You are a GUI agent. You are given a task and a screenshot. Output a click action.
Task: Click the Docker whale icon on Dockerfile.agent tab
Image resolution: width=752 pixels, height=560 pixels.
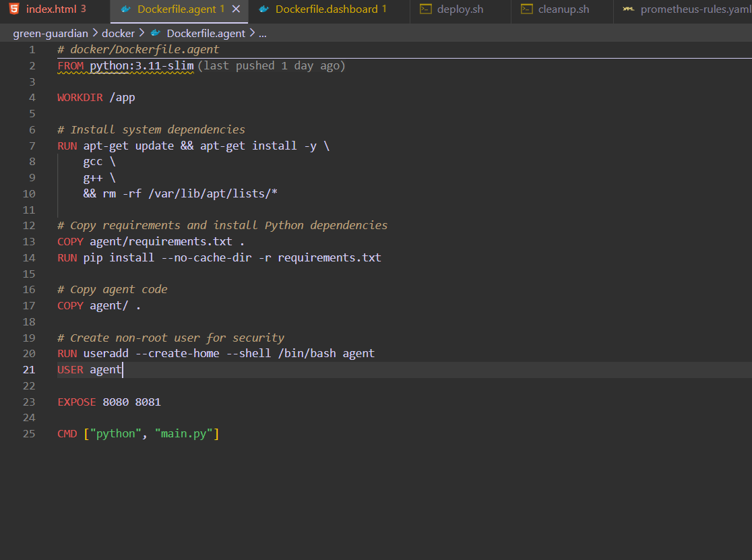coord(126,9)
